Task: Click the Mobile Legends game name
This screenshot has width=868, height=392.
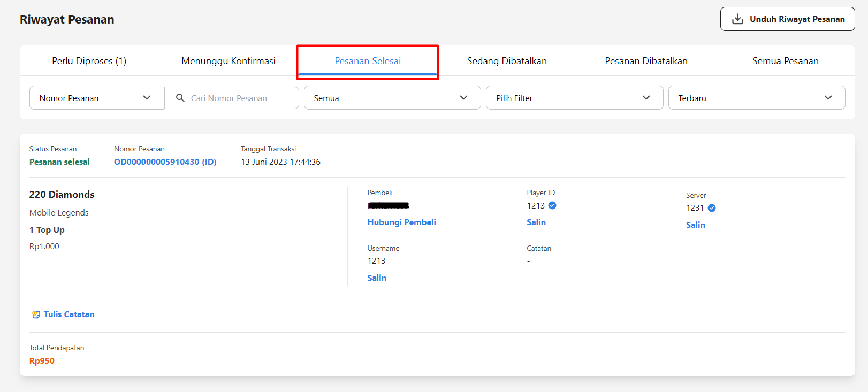Action: tap(59, 213)
